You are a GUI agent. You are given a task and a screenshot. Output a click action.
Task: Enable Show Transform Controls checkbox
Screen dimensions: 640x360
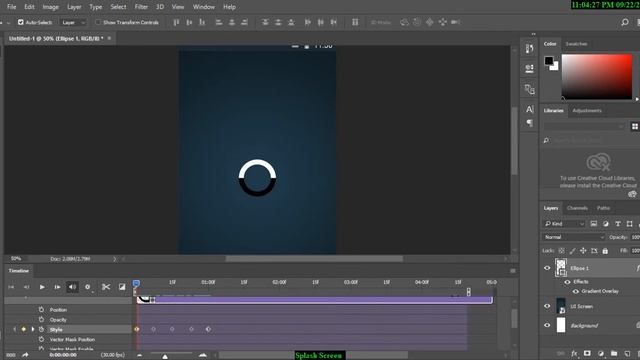(98, 22)
